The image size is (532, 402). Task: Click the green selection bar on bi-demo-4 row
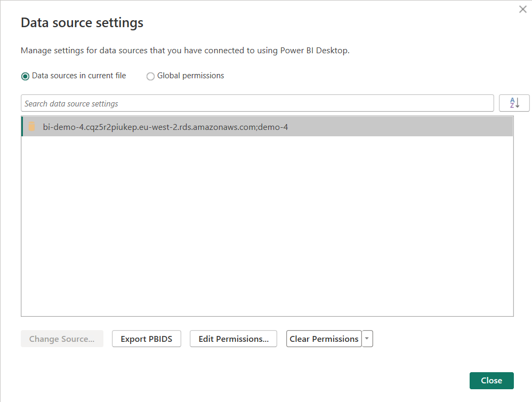click(22, 127)
